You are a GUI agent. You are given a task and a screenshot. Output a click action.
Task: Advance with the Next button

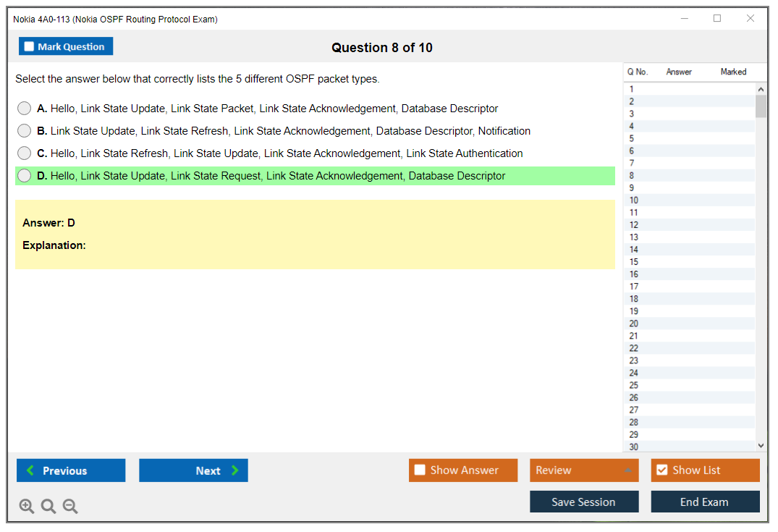pyautogui.click(x=193, y=470)
